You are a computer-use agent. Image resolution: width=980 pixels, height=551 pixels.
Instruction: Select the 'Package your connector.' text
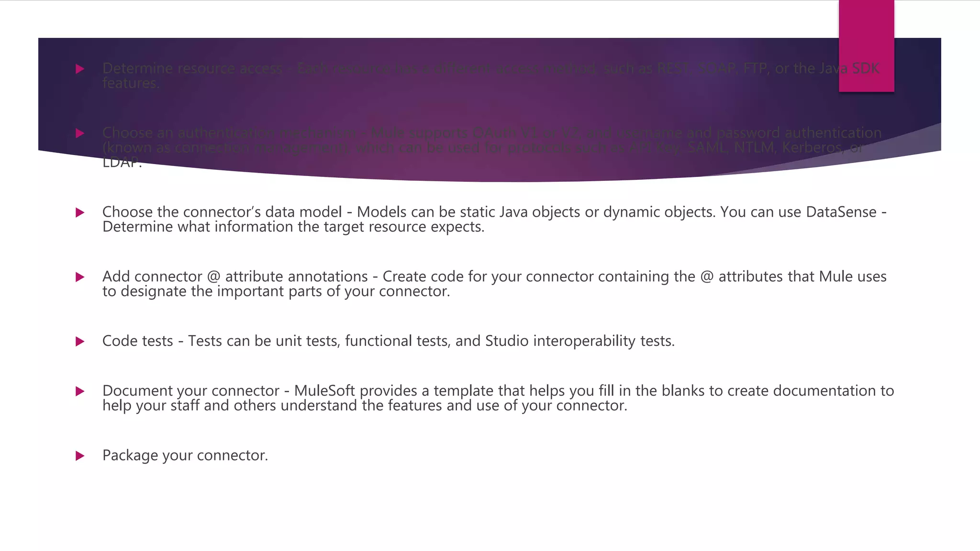[185, 455]
